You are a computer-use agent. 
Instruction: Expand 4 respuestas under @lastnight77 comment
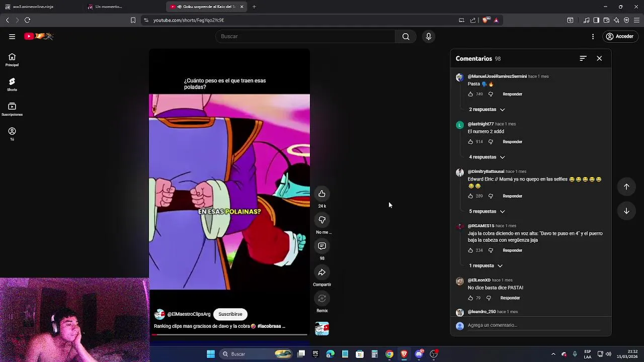coord(487,157)
